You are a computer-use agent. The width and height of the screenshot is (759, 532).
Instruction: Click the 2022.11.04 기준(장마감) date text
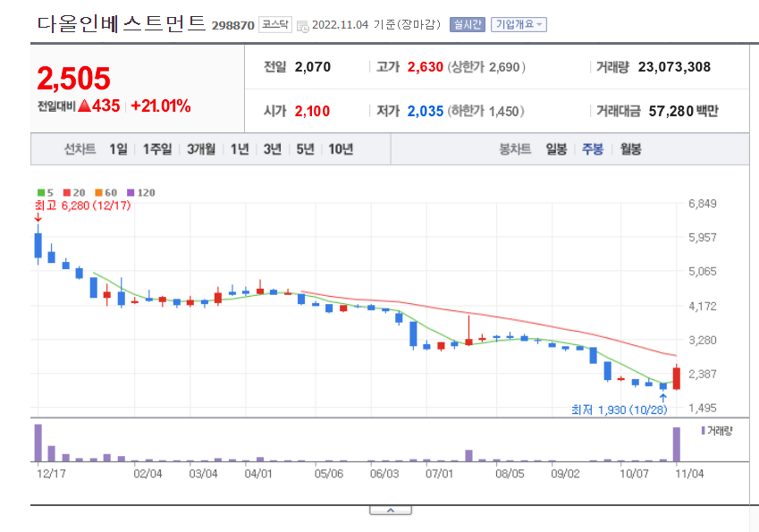pos(376,25)
